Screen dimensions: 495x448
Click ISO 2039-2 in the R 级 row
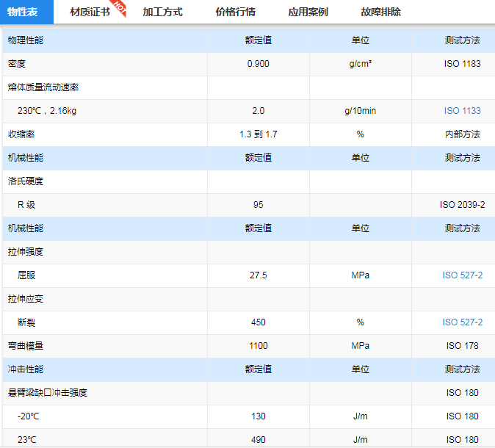[x=462, y=205]
